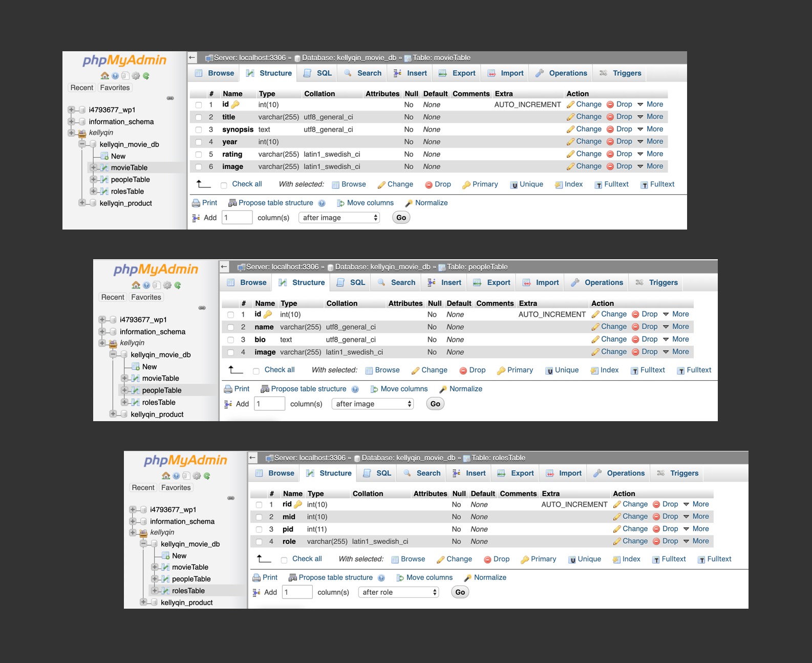This screenshot has height=663, width=812.
Task: Click the column count field in the rolesTable Add row
Action: [297, 592]
